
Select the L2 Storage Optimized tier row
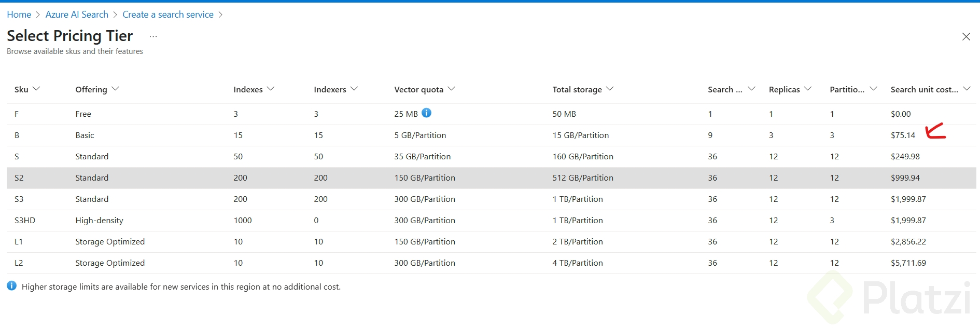click(x=110, y=263)
